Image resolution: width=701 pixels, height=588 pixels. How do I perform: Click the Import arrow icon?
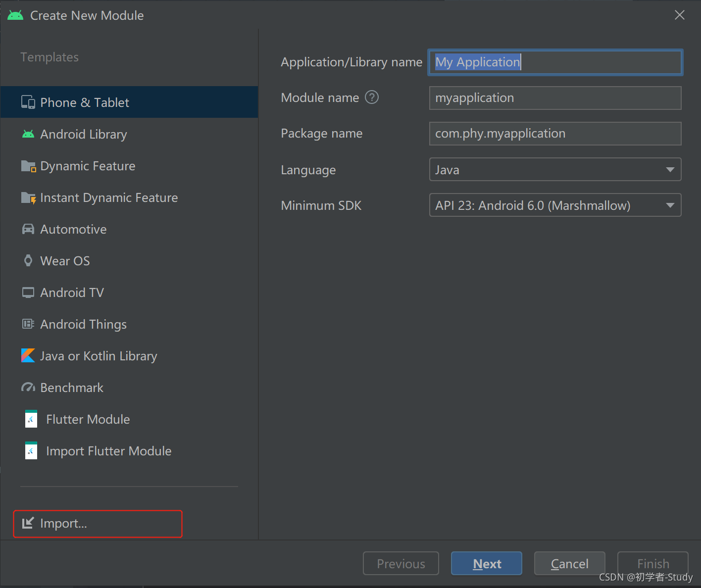pos(28,523)
